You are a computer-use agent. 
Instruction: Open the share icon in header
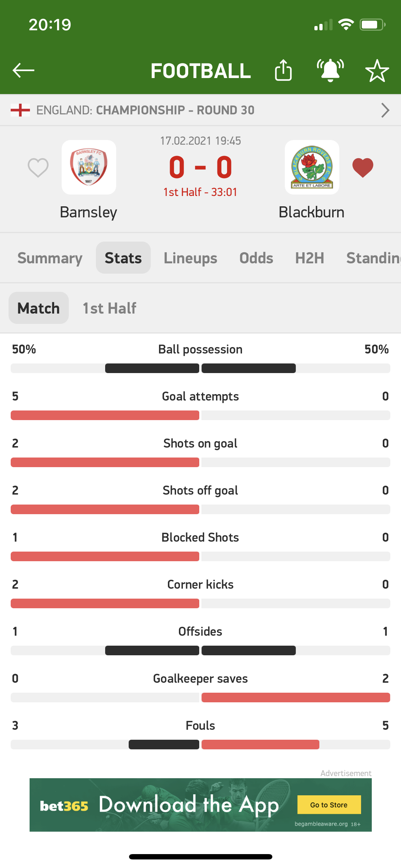[x=283, y=70]
